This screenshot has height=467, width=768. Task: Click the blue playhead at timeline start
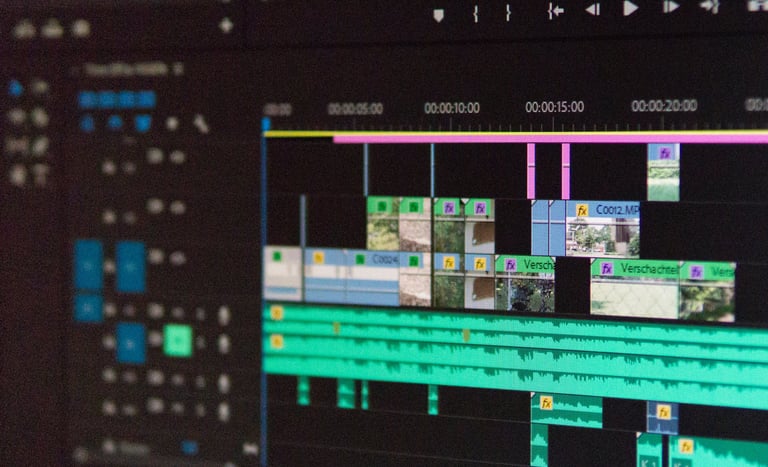coord(266,124)
